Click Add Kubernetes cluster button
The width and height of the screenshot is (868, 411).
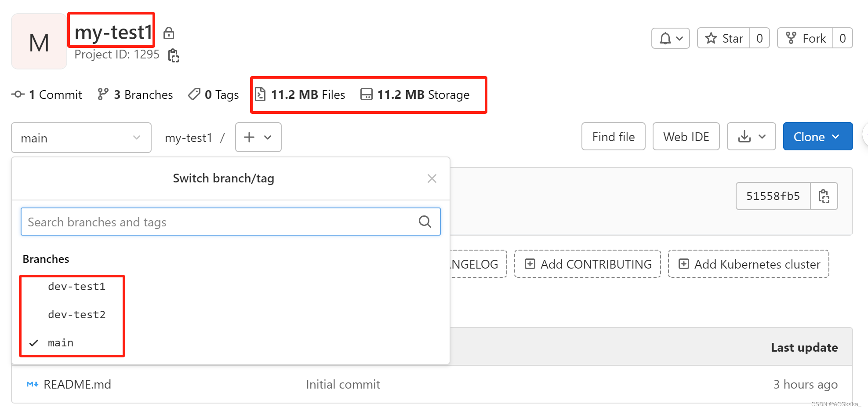click(748, 264)
